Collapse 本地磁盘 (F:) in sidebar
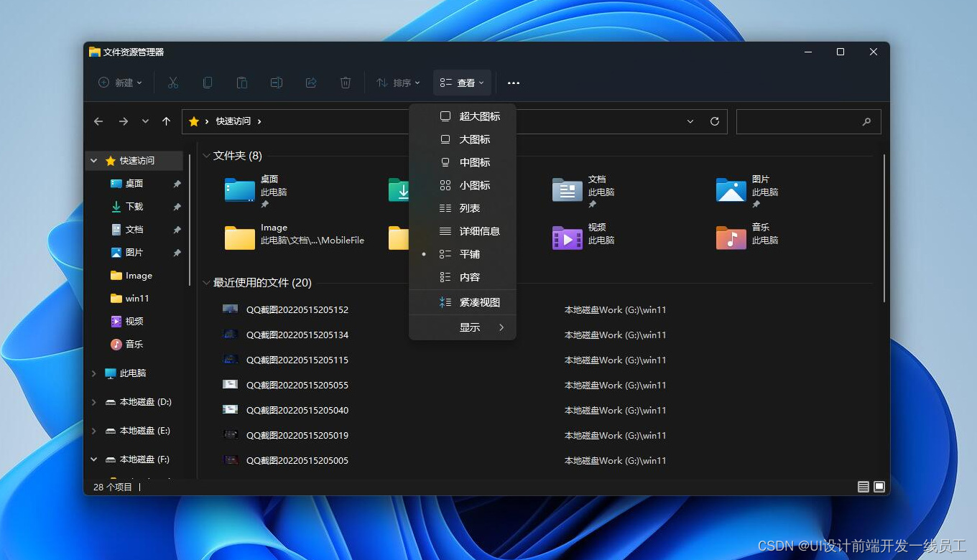977x560 pixels. [94, 459]
